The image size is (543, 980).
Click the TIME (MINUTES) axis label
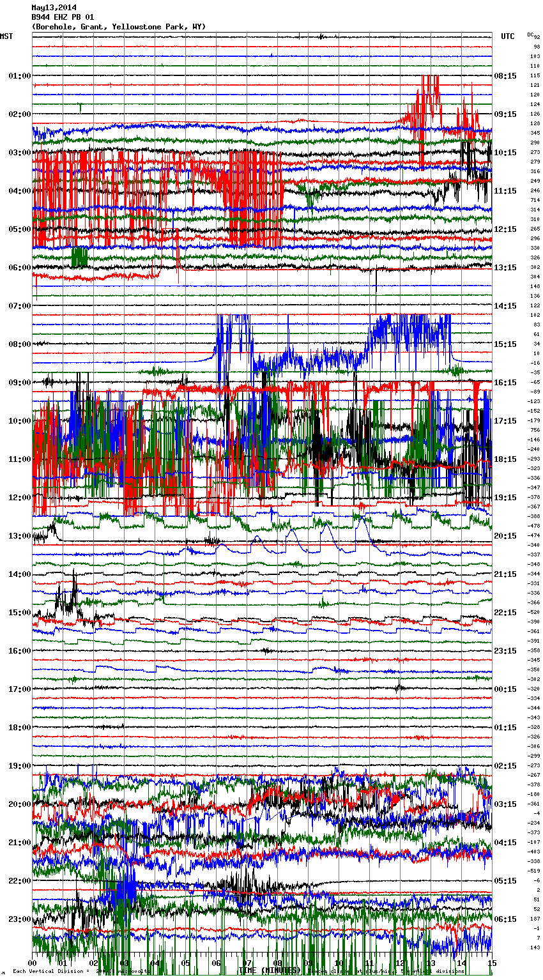coord(270,970)
